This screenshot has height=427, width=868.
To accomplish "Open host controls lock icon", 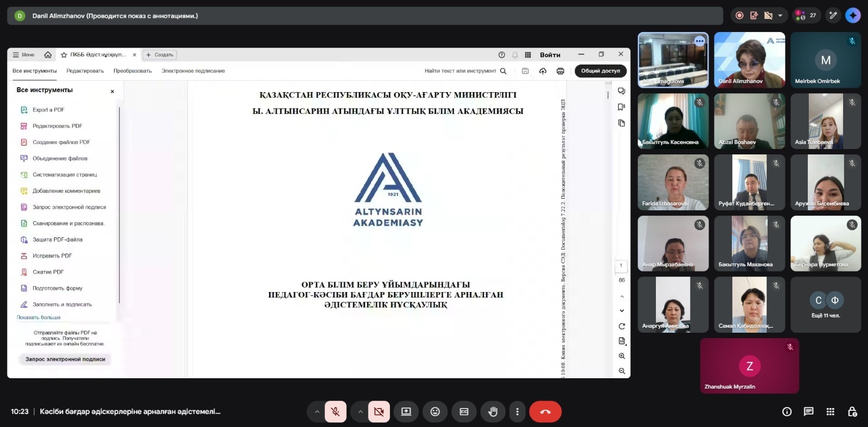I will [x=852, y=412].
